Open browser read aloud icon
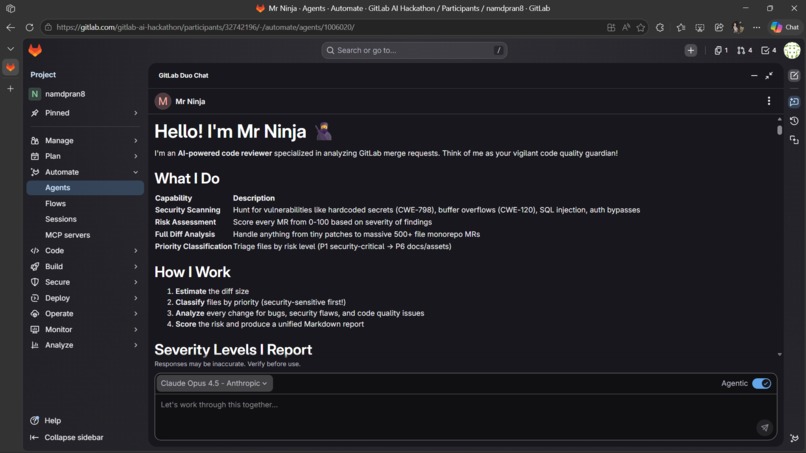 (x=626, y=27)
